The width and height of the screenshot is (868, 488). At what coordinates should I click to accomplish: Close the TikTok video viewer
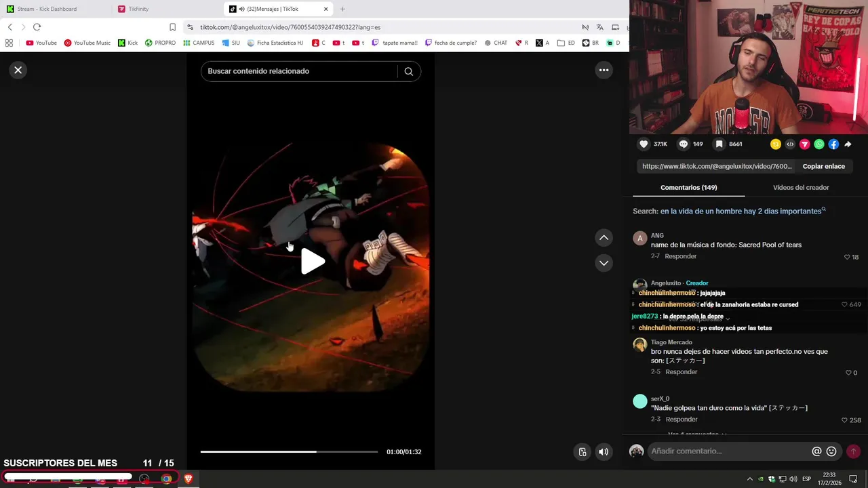18,70
